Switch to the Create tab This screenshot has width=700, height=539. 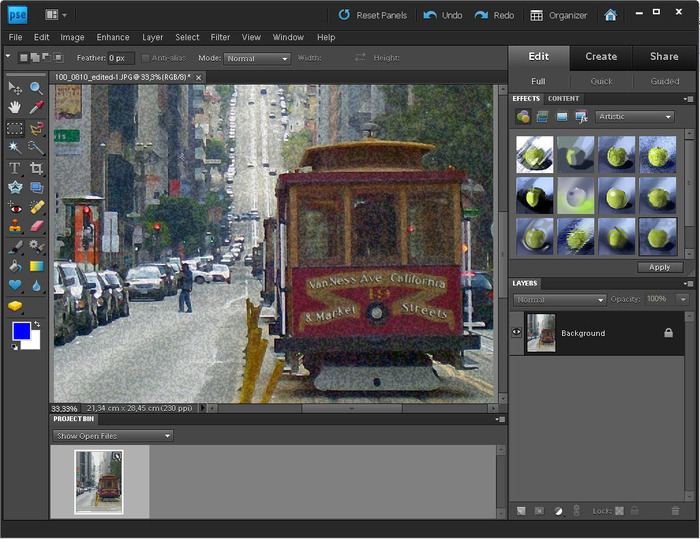[x=601, y=57]
